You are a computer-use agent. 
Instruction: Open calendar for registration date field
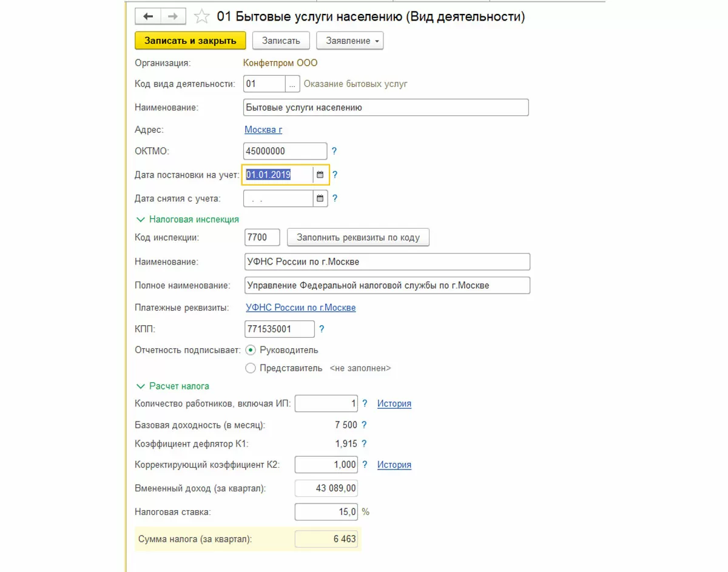[x=320, y=175]
